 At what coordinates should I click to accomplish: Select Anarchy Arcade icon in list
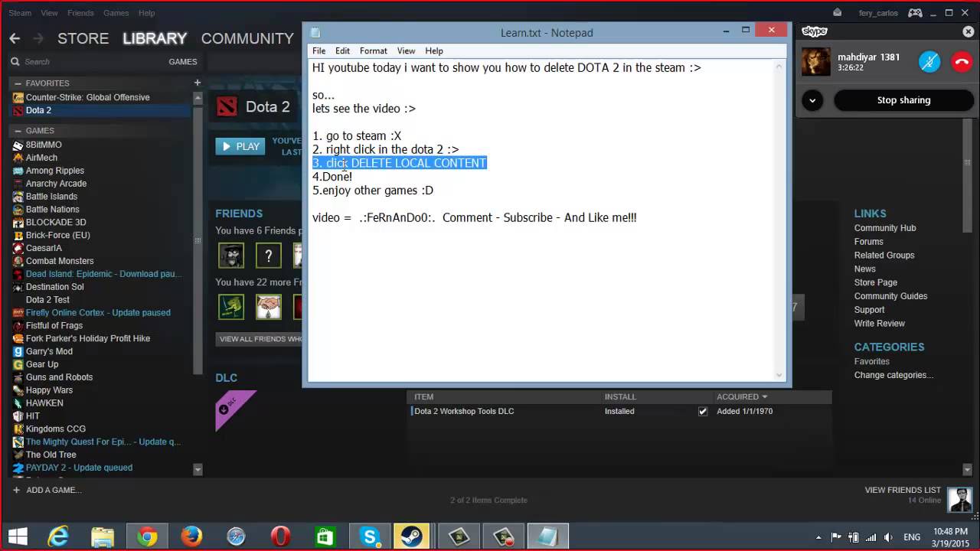(18, 184)
